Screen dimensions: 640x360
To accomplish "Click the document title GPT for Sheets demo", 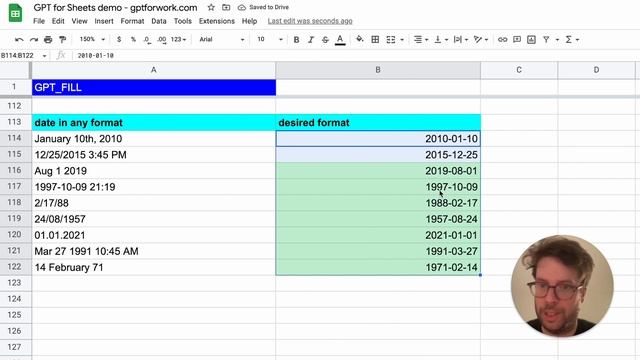I will 116,7.
